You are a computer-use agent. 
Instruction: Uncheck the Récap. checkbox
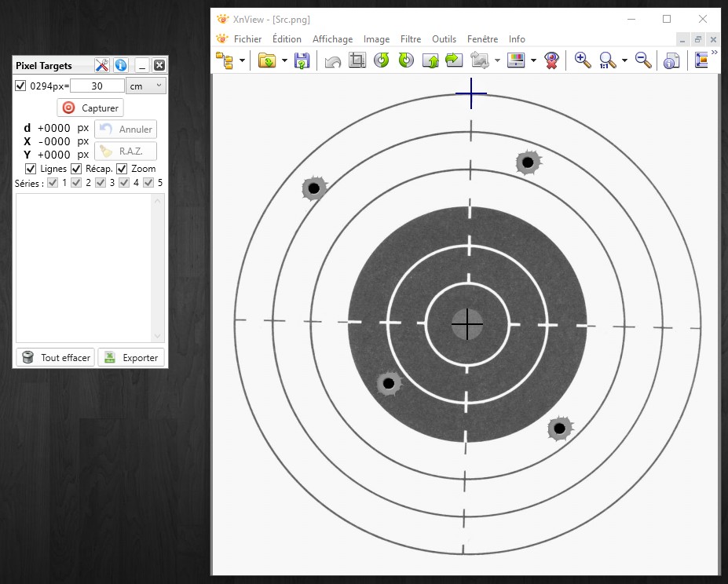(x=76, y=169)
